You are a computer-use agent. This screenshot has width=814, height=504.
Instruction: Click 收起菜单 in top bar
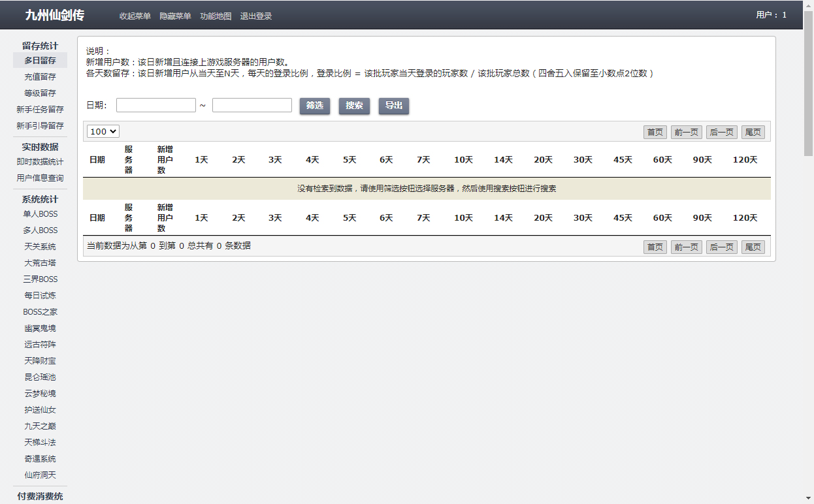point(135,16)
